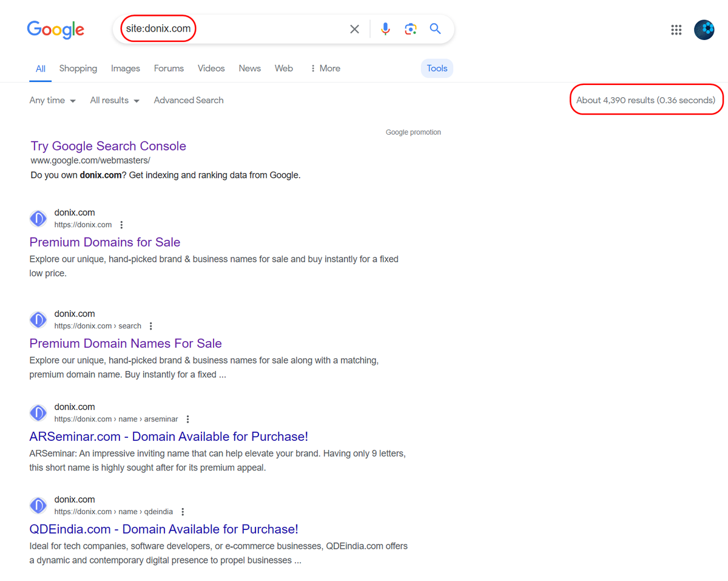Click favicon of the arseminar result
Screen dimensions: 728x581
[x=38, y=413]
